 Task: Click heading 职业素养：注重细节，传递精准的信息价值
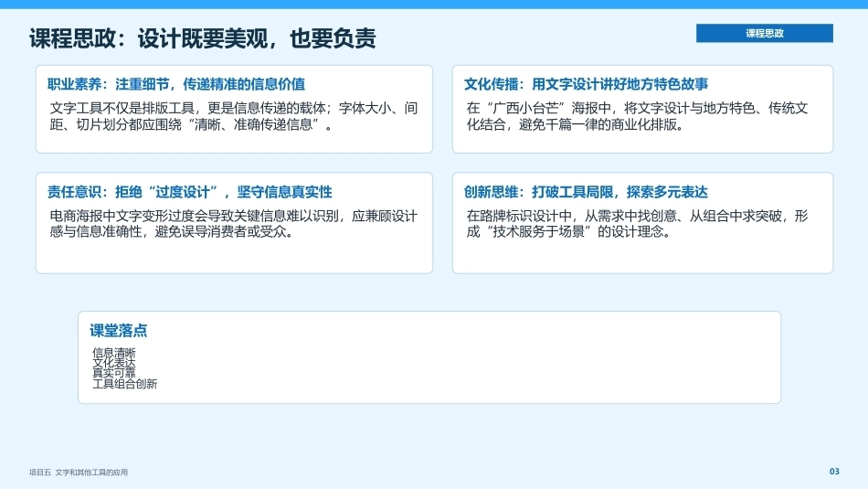[x=176, y=84]
